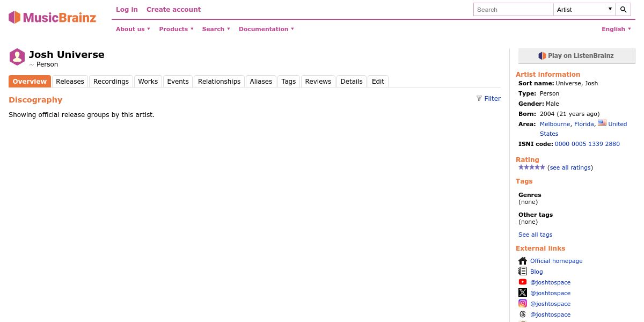Expand the Documentation menu

click(266, 29)
